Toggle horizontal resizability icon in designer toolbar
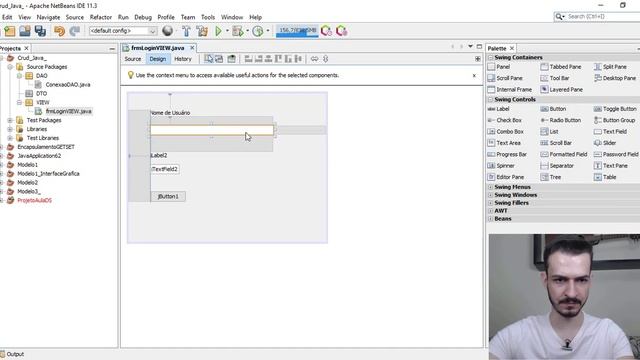Image resolution: width=640 pixels, height=360 pixels. coord(314,59)
